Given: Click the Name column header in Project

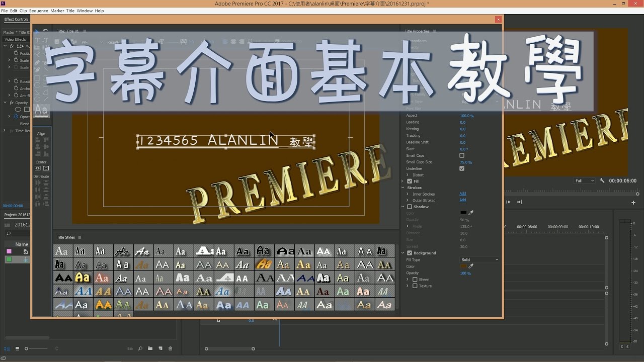Looking at the screenshot, I should point(22,244).
